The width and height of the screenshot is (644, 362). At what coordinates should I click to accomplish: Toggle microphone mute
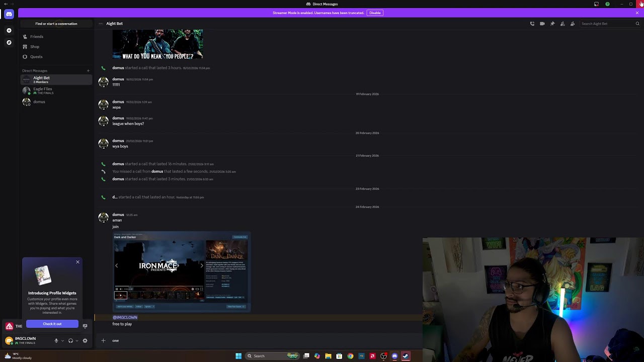pyautogui.click(x=56, y=340)
